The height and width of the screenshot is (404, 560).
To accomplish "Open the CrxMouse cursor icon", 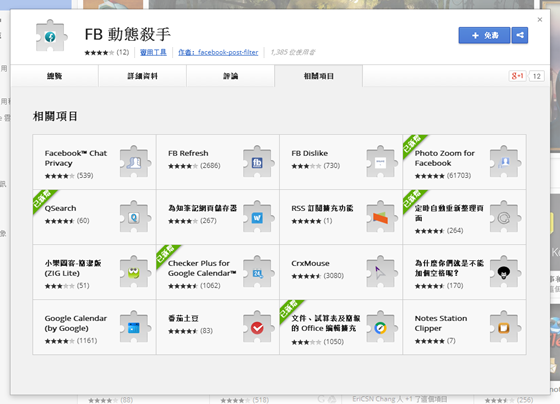I will pyautogui.click(x=382, y=272).
